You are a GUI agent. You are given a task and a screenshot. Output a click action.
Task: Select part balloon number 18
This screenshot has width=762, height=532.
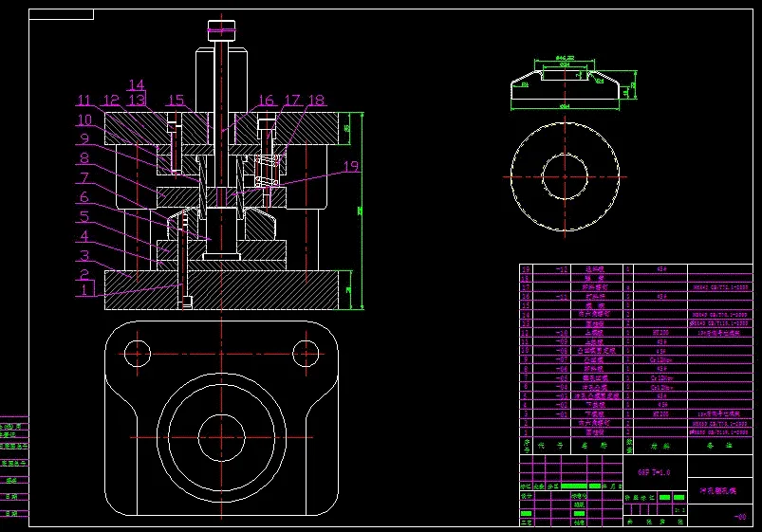pos(316,101)
